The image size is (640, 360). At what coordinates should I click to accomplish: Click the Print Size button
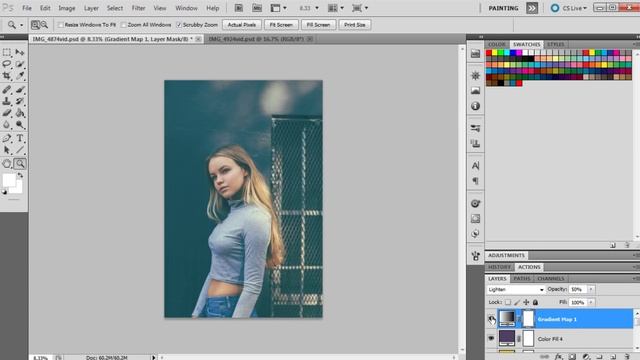point(355,25)
